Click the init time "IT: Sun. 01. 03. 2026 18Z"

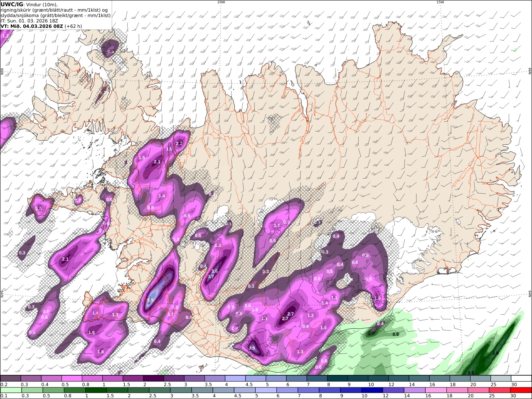[29, 20]
